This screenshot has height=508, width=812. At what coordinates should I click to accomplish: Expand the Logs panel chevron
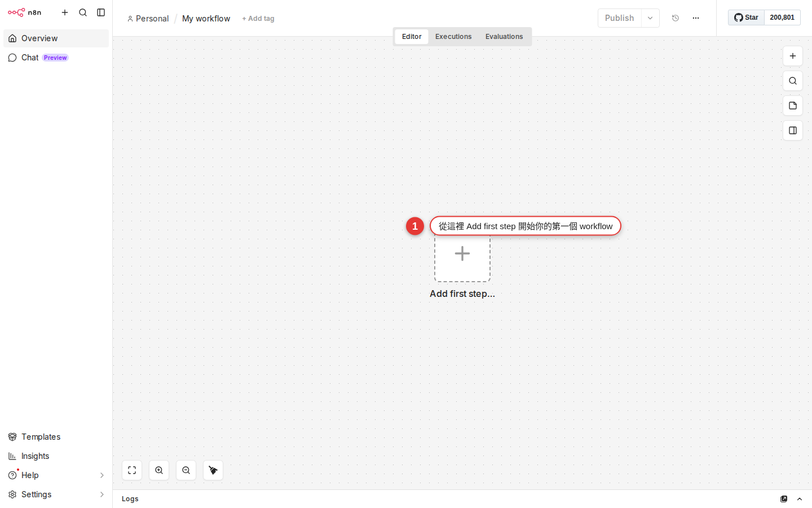click(x=800, y=499)
